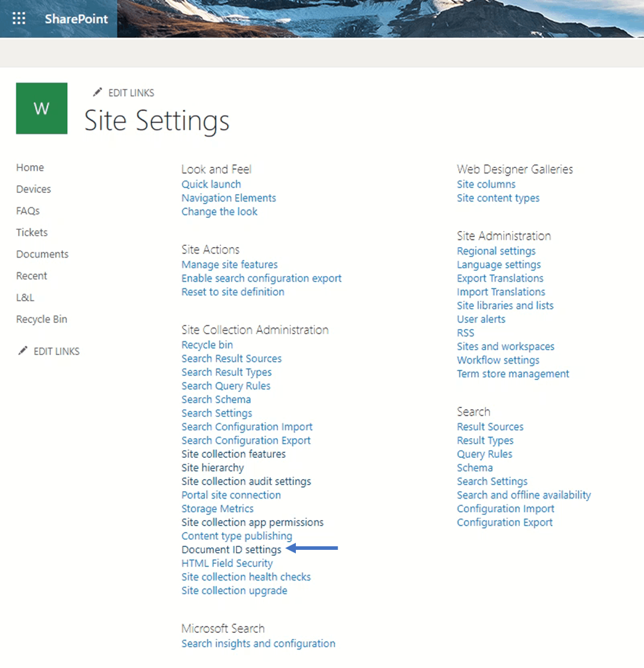Screen dimensions: 644x668
Task: Open the site collection Recycle bin
Action: pyautogui.click(x=207, y=344)
